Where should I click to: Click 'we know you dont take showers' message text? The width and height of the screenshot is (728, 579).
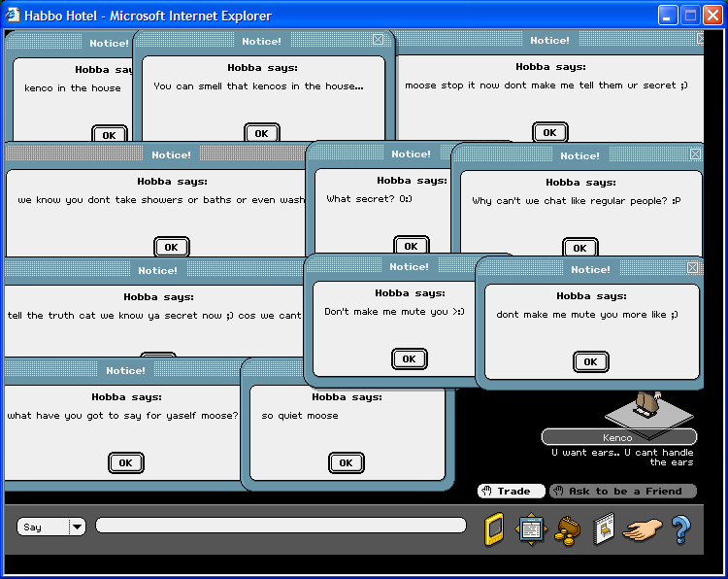(161, 200)
